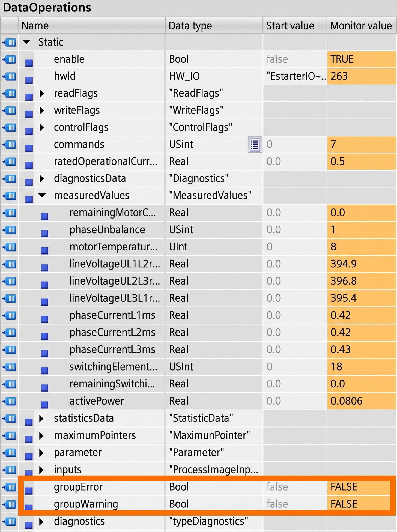Click the blue tag icon beside hwId
The width and height of the screenshot is (397, 532).
click(x=29, y=80)
